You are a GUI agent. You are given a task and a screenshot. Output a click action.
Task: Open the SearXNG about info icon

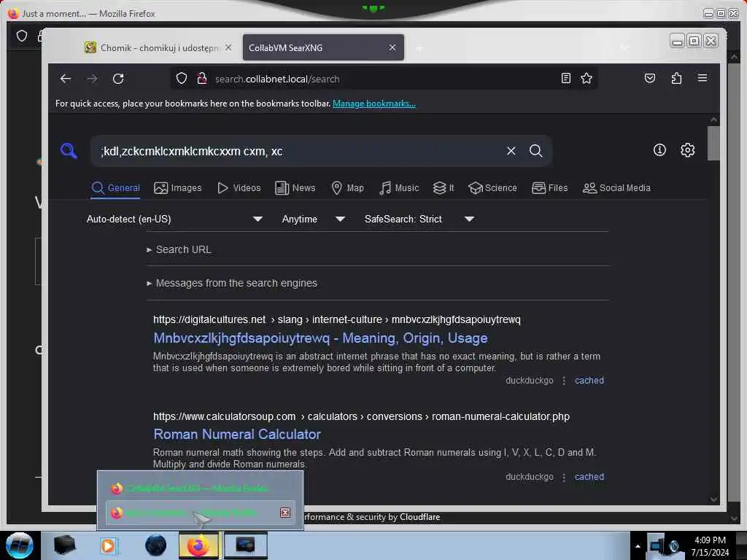coord(659,150)
